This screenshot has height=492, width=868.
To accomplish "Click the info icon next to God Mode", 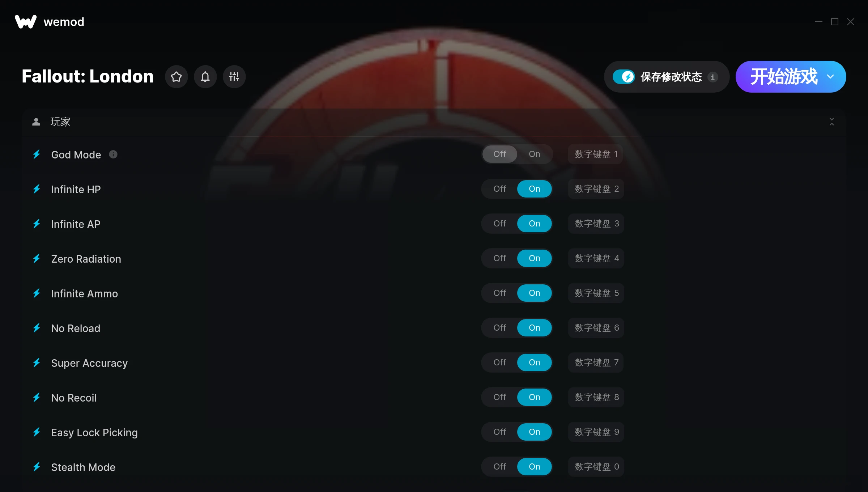I will (114, 154).
